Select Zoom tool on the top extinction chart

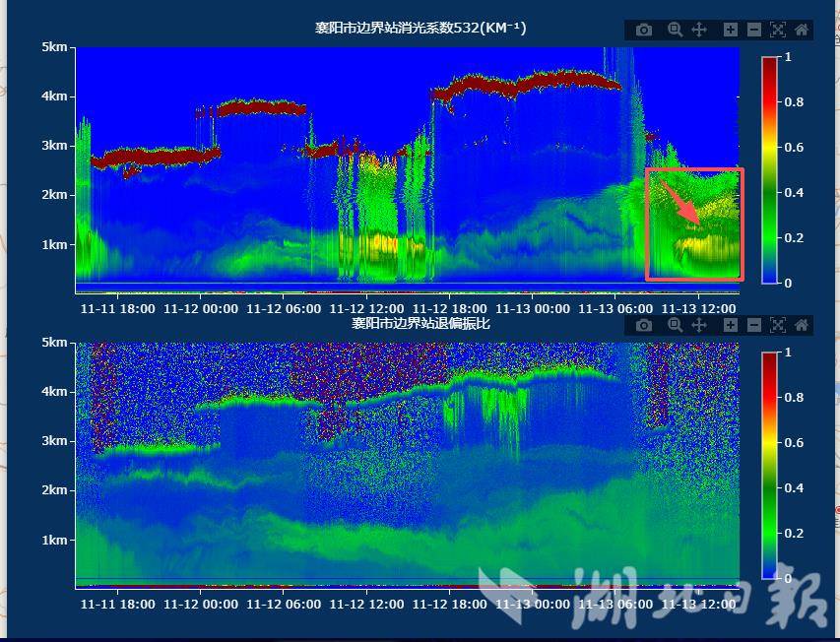pos(675,30)
